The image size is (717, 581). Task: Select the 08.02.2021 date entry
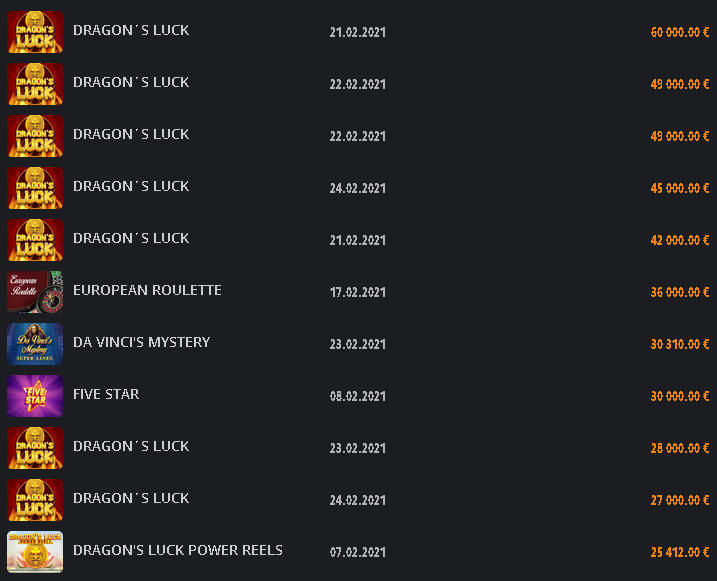click(358, 396)
